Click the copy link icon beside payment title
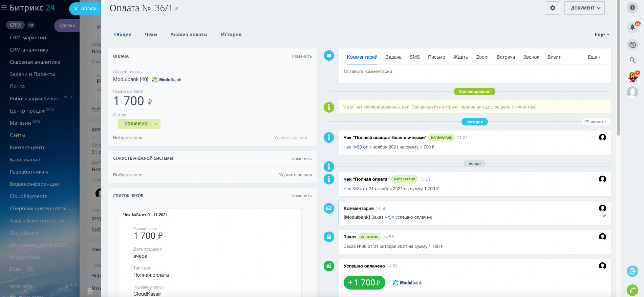The height and width of the screenshot is (297, 644). click(176, 9)
